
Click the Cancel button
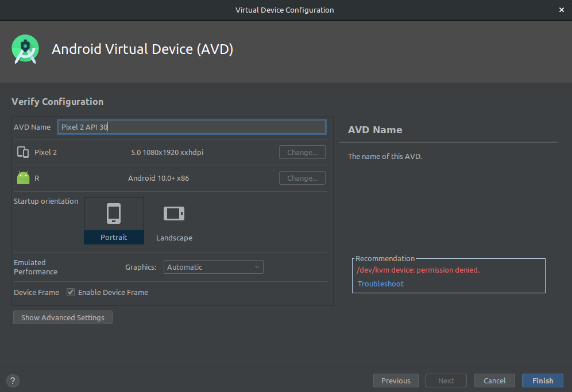[x=494, y=381]
